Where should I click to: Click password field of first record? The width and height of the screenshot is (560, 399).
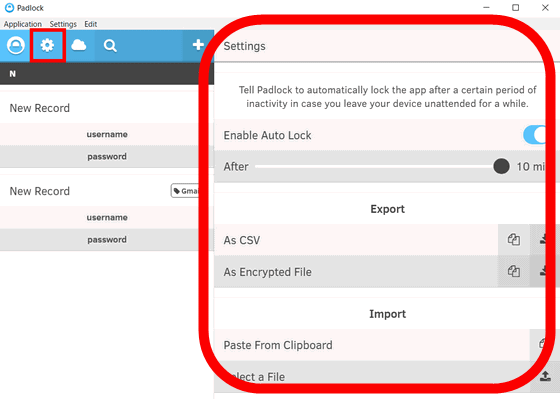[x=107, y=156]
